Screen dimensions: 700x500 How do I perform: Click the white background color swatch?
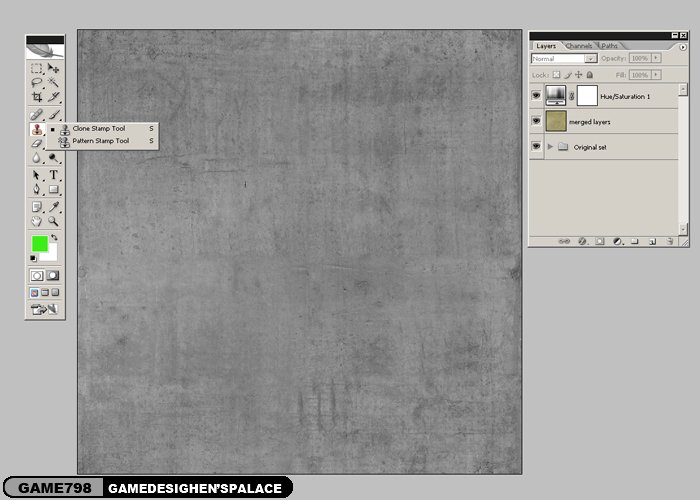point(51,254)
